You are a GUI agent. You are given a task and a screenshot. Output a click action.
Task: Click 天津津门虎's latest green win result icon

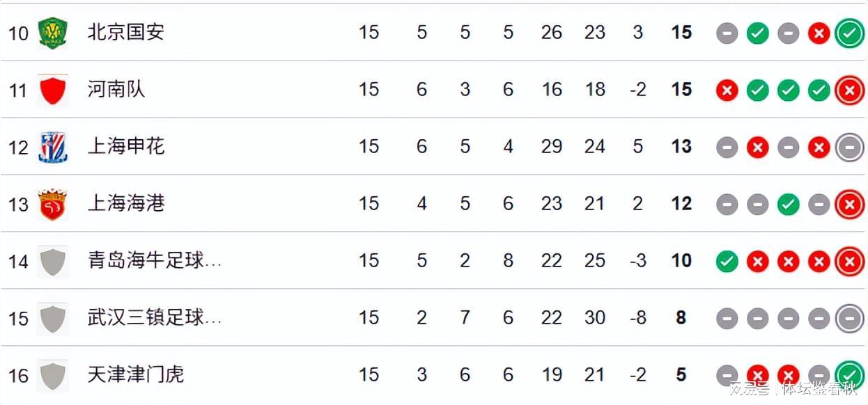point(849,374)
